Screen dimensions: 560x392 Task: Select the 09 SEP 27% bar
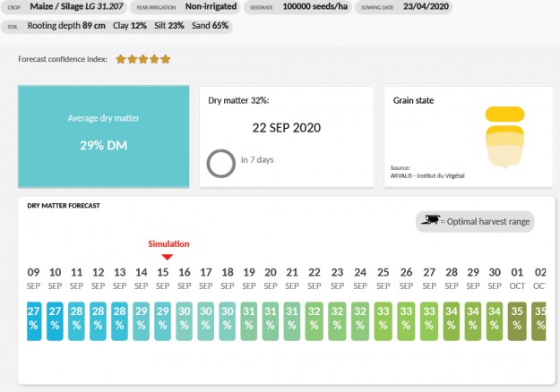tap(33, 320)
